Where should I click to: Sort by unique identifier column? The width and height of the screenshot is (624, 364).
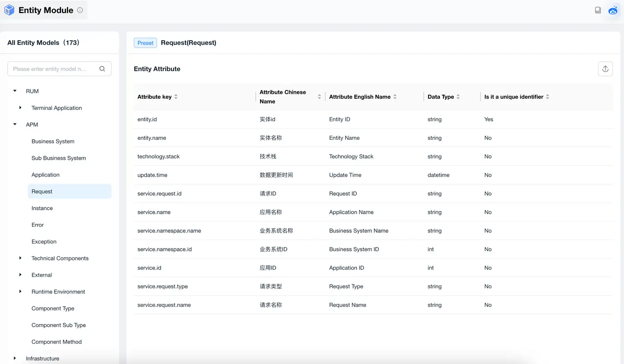pyautogui.click(x=547, y=97)
